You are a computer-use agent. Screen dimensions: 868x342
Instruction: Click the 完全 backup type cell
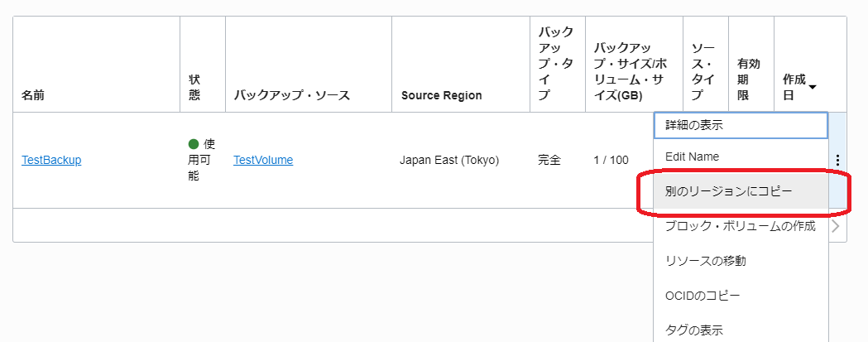click(549, 160)
